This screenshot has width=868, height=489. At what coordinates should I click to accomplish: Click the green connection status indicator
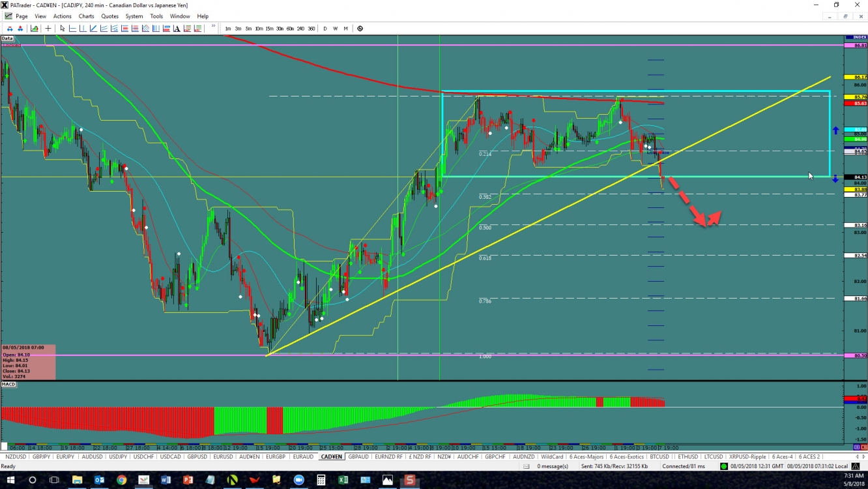point(724,466)
